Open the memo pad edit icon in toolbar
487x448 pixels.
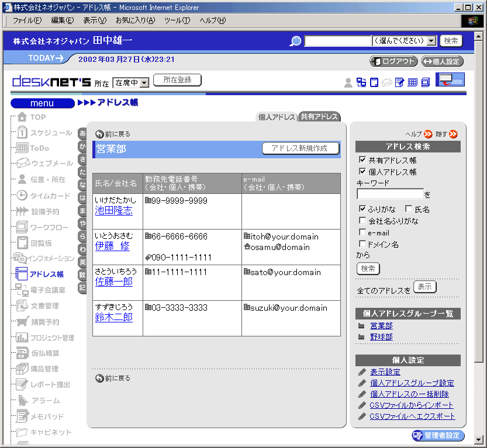399,82
